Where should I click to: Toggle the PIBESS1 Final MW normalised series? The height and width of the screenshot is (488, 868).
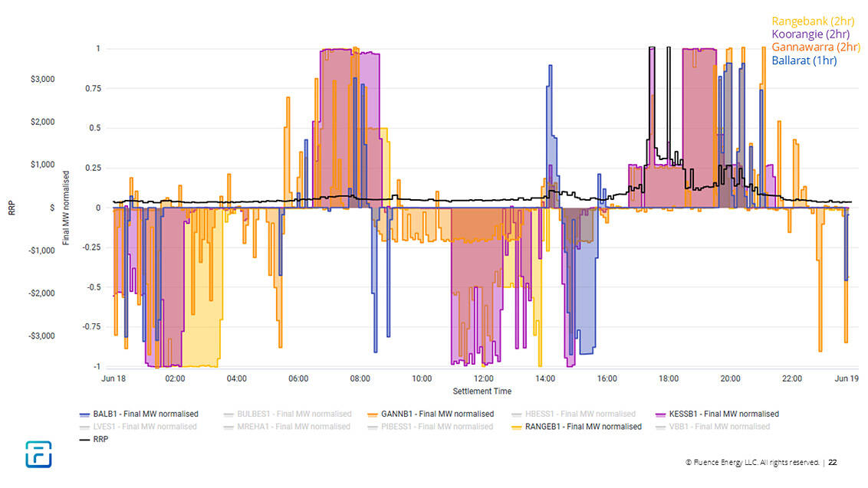click(437, 427)
